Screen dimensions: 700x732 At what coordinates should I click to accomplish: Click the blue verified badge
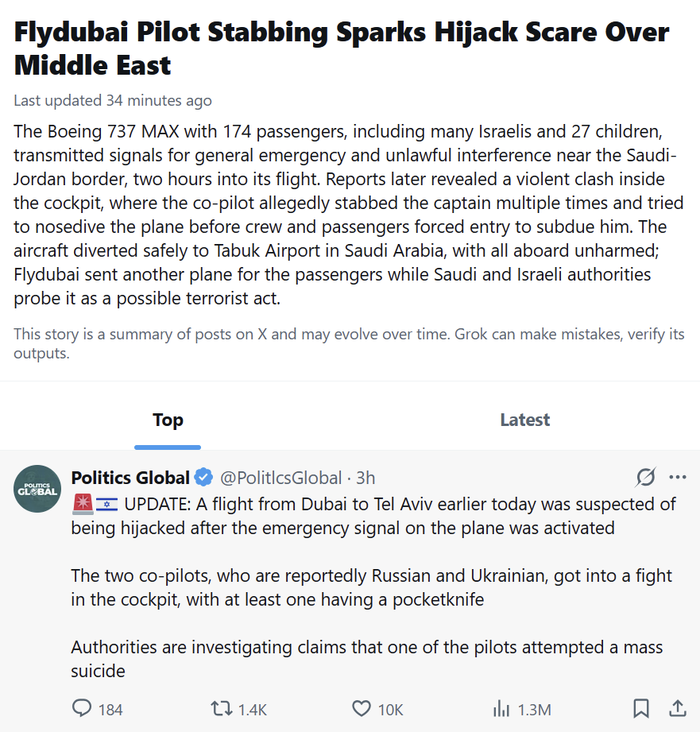tap(203, 478)
